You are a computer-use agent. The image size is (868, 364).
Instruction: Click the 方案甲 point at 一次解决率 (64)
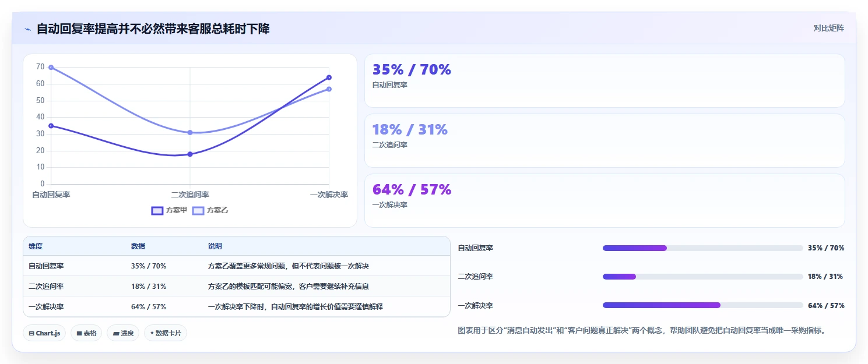pos(329,77)
